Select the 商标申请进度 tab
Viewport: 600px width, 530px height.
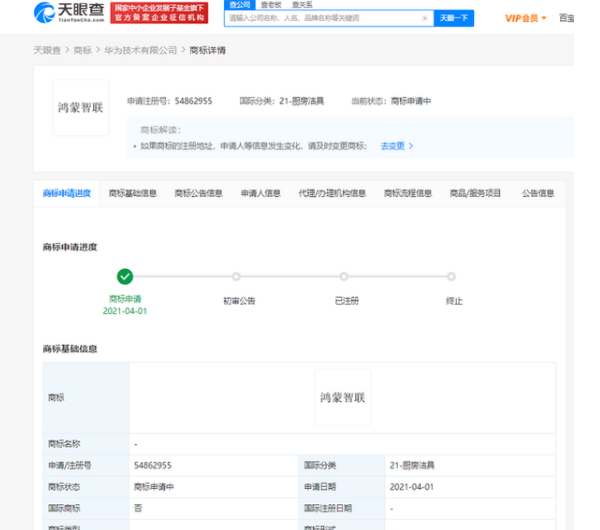coord(67,193)
